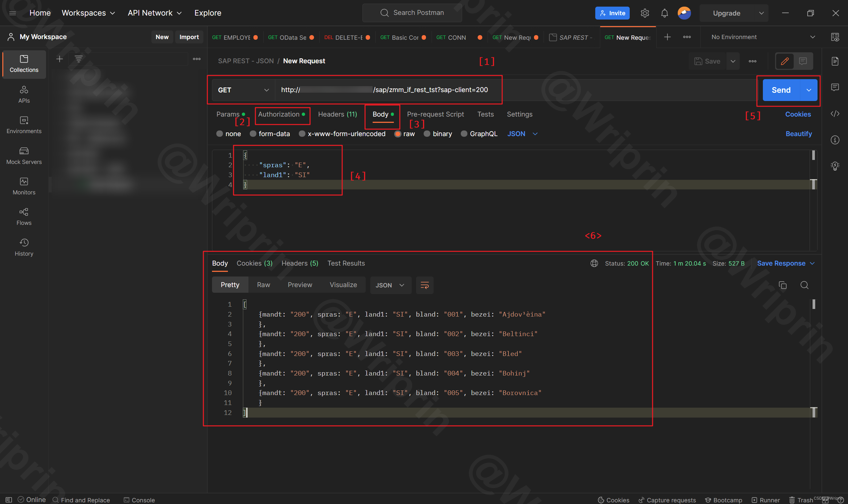This screenshot has width=848, height=504.
Task: Click the notifications bell icon
Action: [664, 13]
